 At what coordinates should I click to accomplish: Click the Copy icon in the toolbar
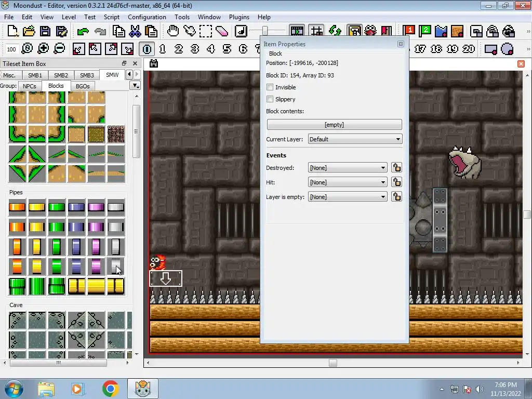point(118,31)
